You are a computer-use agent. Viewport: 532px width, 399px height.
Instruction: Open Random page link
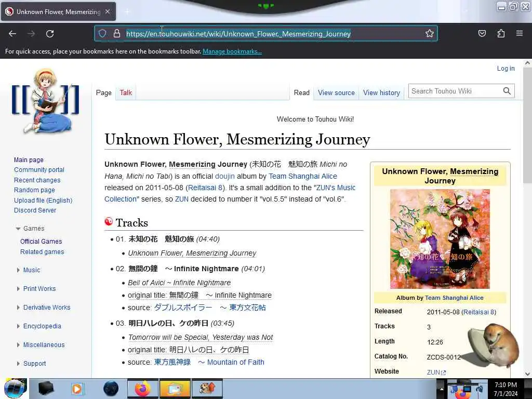point(34,190)
